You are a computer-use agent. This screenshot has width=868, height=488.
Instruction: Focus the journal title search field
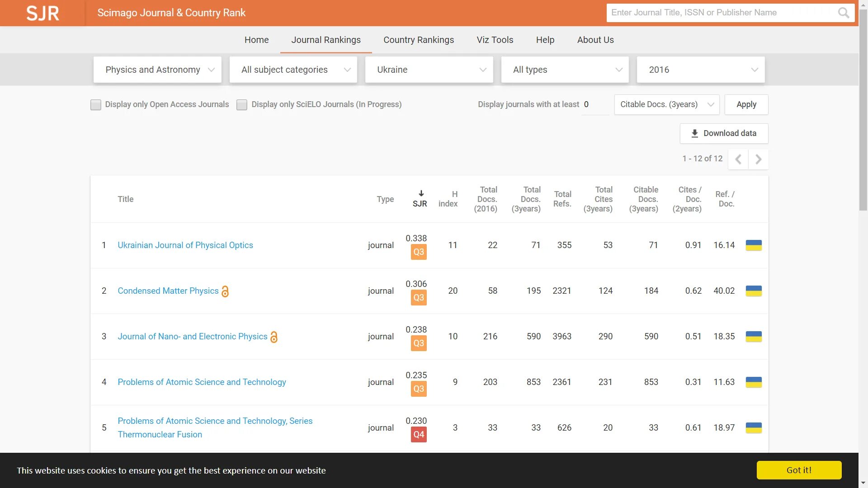coord(722,13)
